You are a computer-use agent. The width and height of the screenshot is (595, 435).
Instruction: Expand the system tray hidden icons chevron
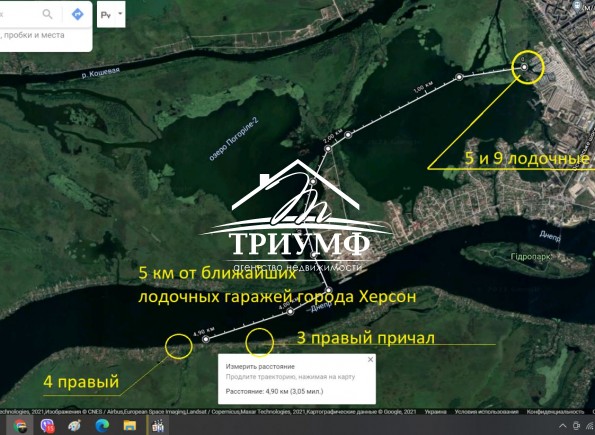[563, 426]
